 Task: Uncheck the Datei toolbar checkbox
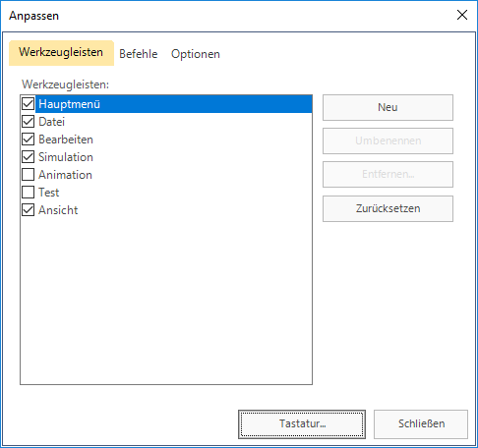[x=28, y=122]
